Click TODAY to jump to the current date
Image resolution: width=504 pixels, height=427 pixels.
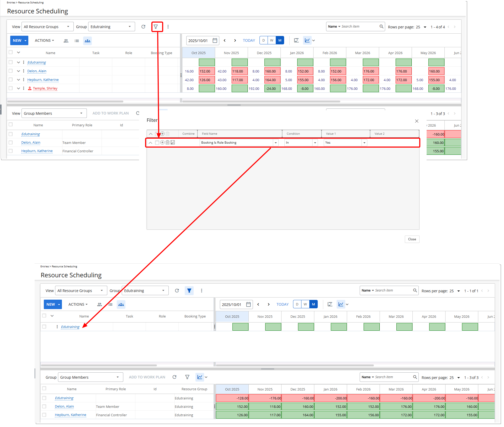(249, 40)
